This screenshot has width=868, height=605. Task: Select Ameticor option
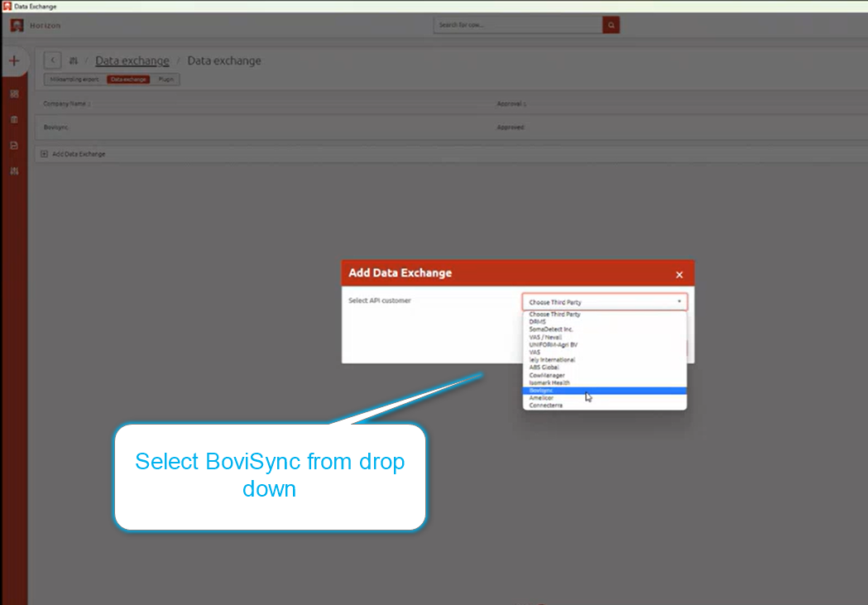coord(605,398)
